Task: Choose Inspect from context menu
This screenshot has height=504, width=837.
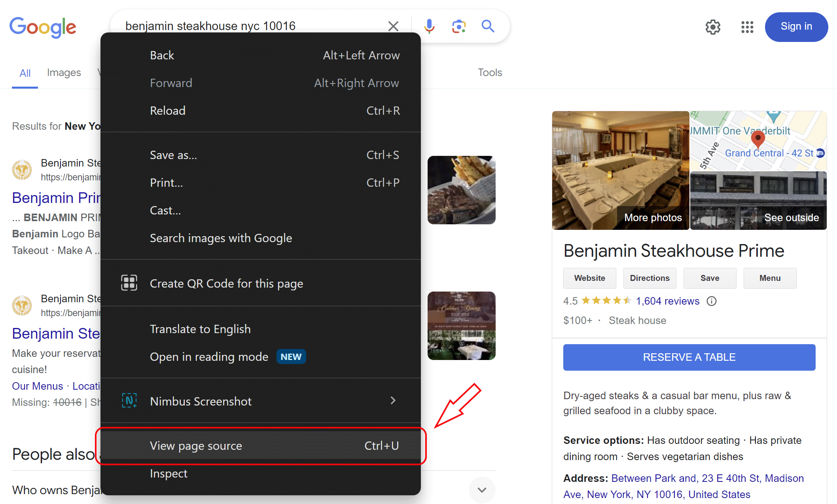Action: pyautogui.click(x=169, y=474)
